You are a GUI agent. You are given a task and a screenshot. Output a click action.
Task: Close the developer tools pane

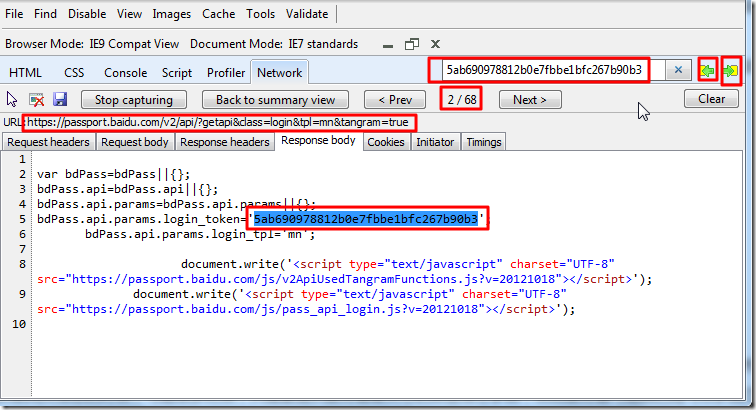pyautogui.click(x=435, y=44)
